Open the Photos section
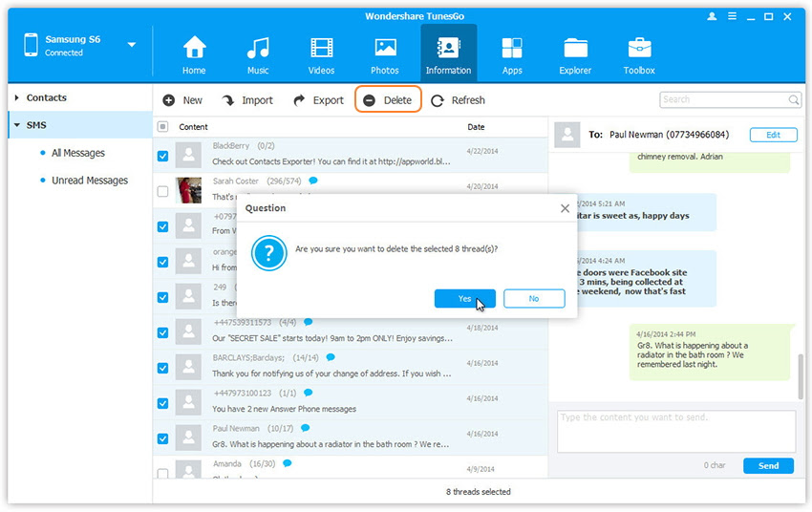This screenshot has width=812, height=512. pos(385,54)
